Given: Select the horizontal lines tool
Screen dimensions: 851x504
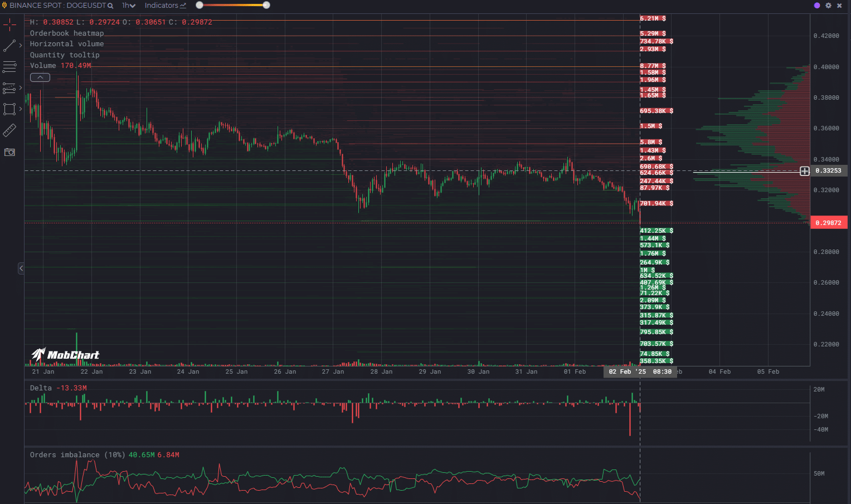Looking at the screenshot, I should click(9, 67).
